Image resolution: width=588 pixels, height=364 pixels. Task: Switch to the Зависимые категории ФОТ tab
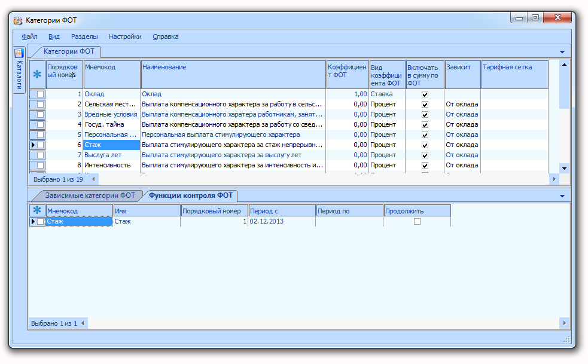point(90,195)
